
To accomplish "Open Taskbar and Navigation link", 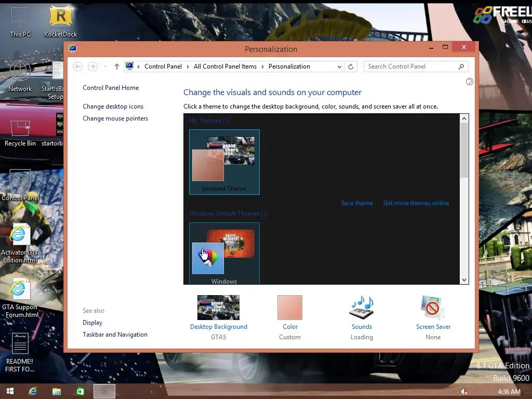I will (115, 335).
